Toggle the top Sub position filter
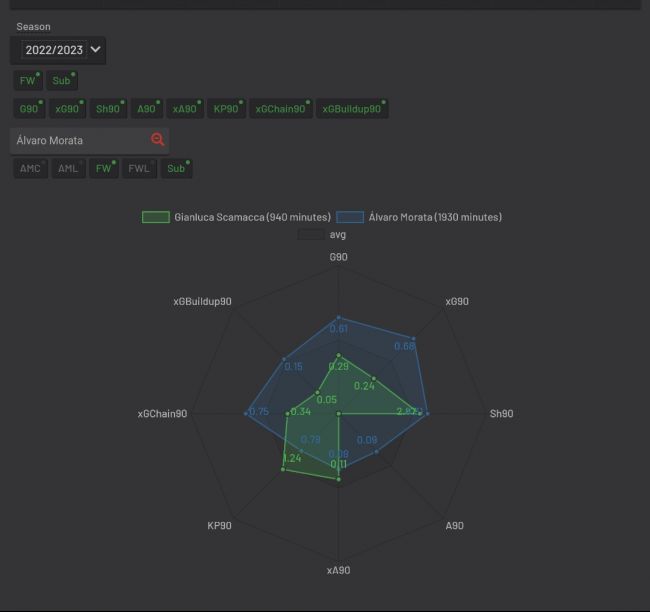The width and height of the screenshot is (650, 612). [61, 80]
